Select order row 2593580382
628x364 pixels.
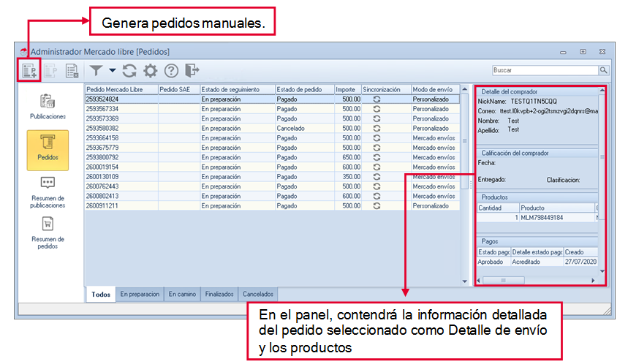(273, 128)
